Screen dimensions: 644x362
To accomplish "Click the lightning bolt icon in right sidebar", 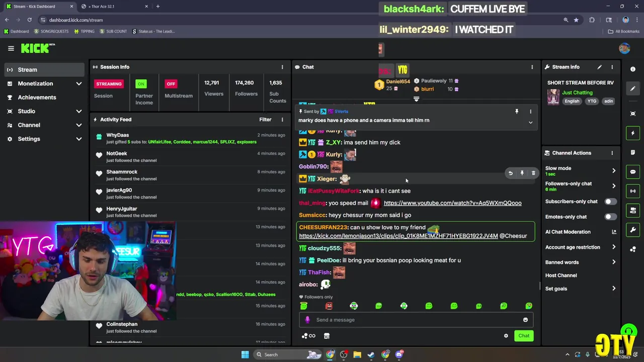I will [x=633, y=133].
